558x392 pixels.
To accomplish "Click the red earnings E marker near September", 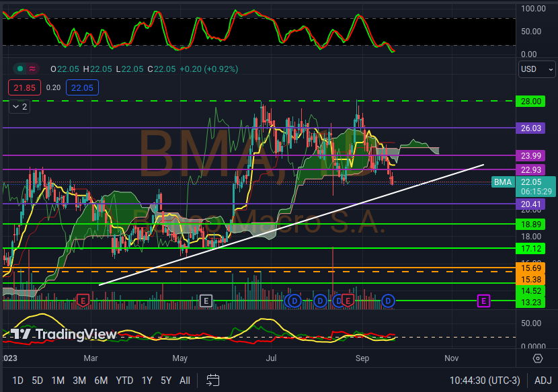I will click(x=348, y=301).
